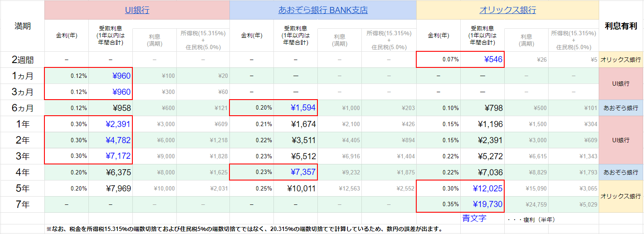Image resolution: width=644 pixels, height=234 pixels.
Task: Click the 青文字 legend text
Action: [474, 218]
